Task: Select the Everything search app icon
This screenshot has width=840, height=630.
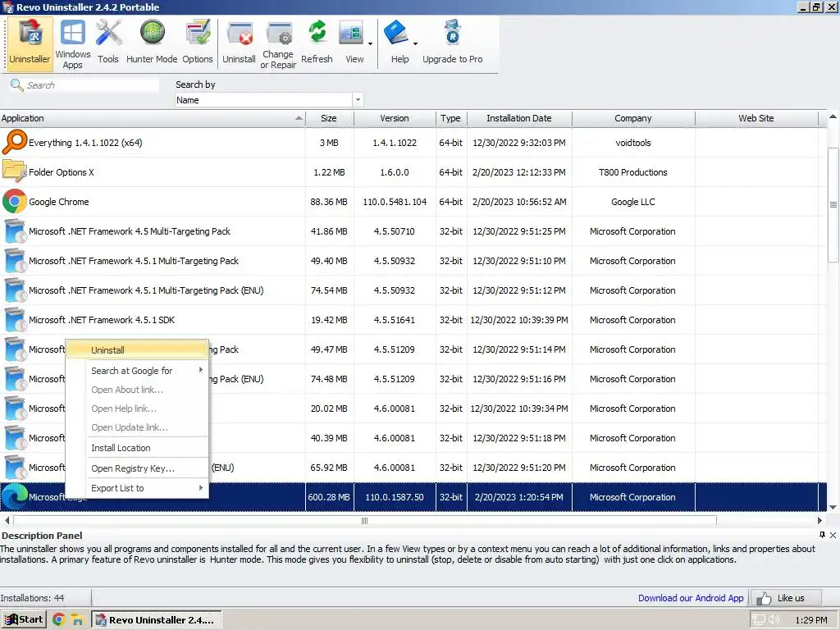Action: point(15,143)
